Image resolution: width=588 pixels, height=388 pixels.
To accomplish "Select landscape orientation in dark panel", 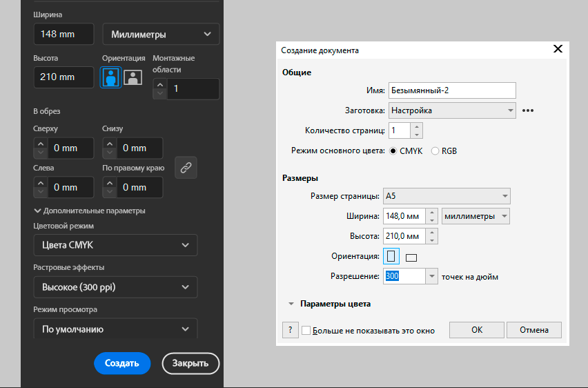I will (x=133, y=77).
